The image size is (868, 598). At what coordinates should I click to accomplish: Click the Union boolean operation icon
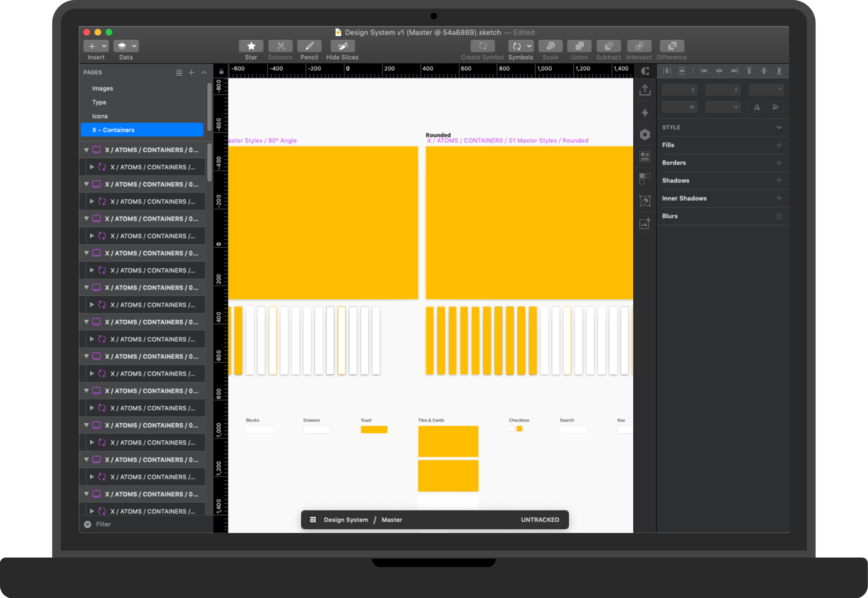579,46
